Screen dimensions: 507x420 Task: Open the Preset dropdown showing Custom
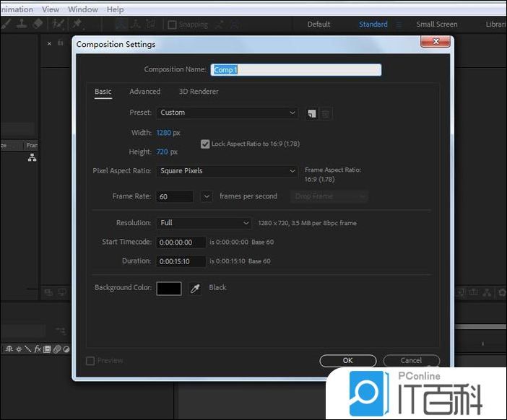pos(227,113)
